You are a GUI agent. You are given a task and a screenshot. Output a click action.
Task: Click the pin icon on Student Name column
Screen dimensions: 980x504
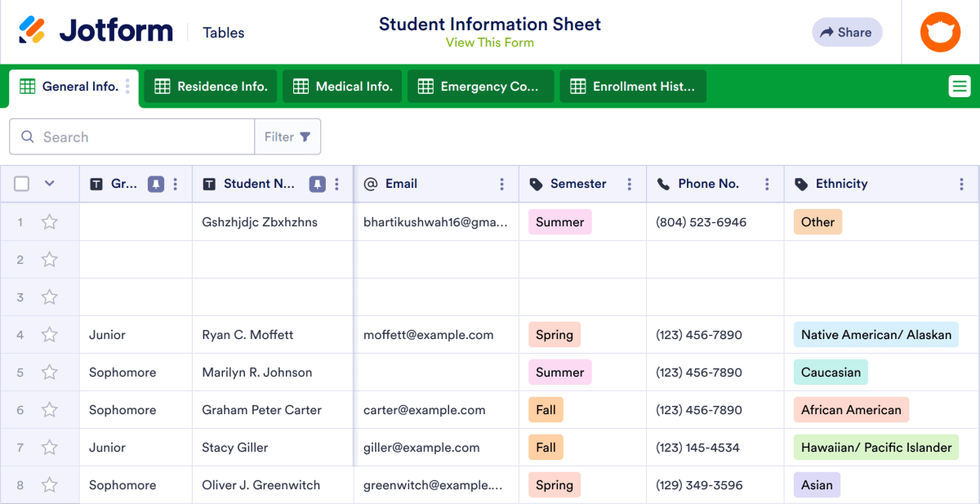(x=316, y=184)
